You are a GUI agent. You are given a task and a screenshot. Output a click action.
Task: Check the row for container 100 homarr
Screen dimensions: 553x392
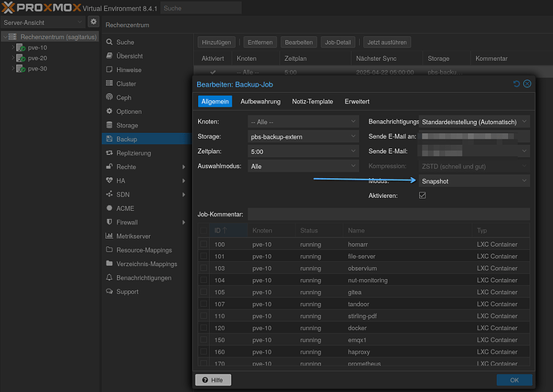[204, 244]
